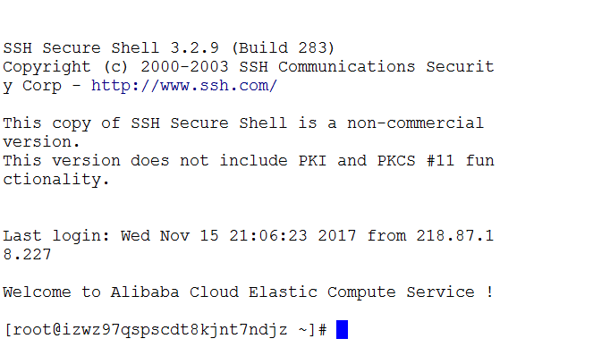Click the blue terminal cursor block

pos(342,330)
